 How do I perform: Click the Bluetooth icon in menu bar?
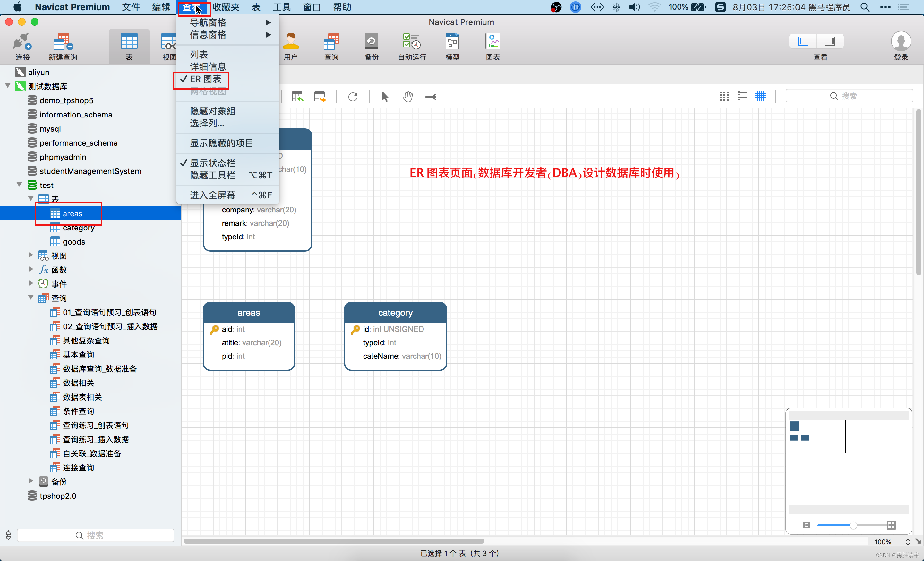tap(616, 7)
